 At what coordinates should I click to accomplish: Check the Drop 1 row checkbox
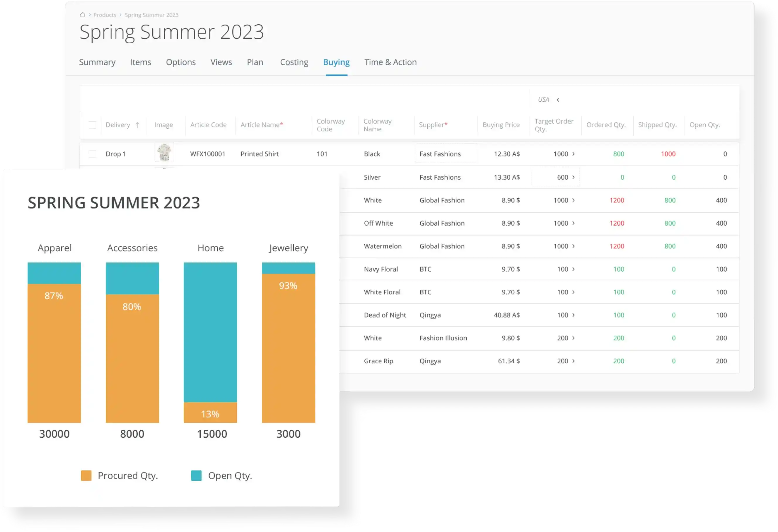point(92,154)
